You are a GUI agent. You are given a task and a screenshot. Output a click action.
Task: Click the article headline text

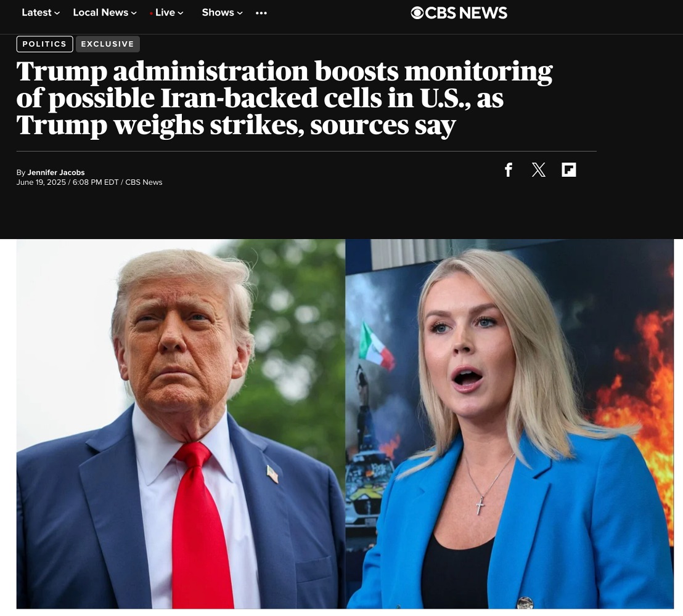284,98
